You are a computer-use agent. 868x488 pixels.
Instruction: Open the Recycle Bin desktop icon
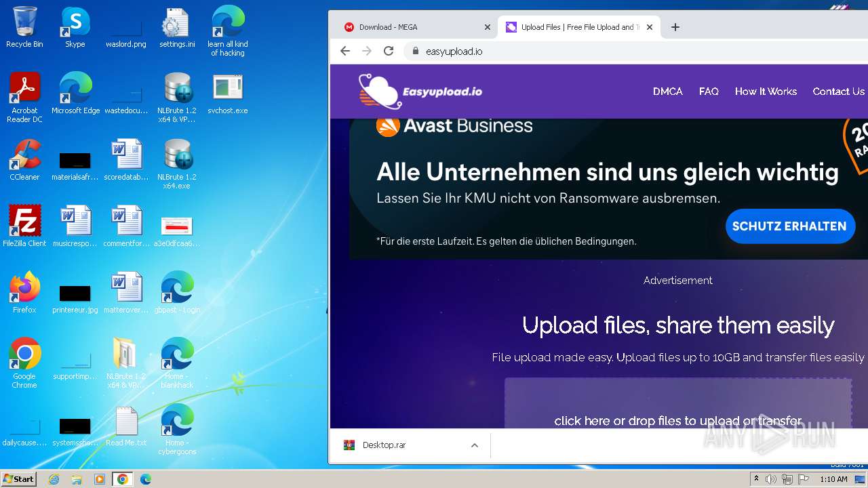24,27
